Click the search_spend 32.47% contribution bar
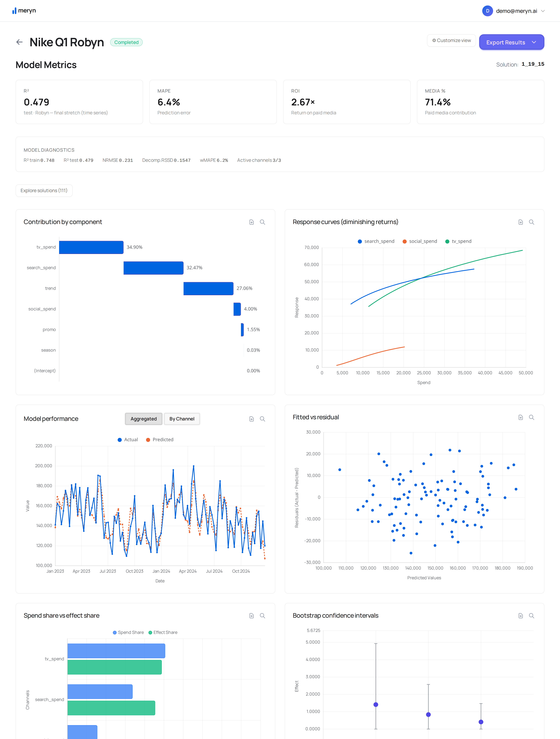The width and height of the screenshot is (560, 739). click(153, 268)
